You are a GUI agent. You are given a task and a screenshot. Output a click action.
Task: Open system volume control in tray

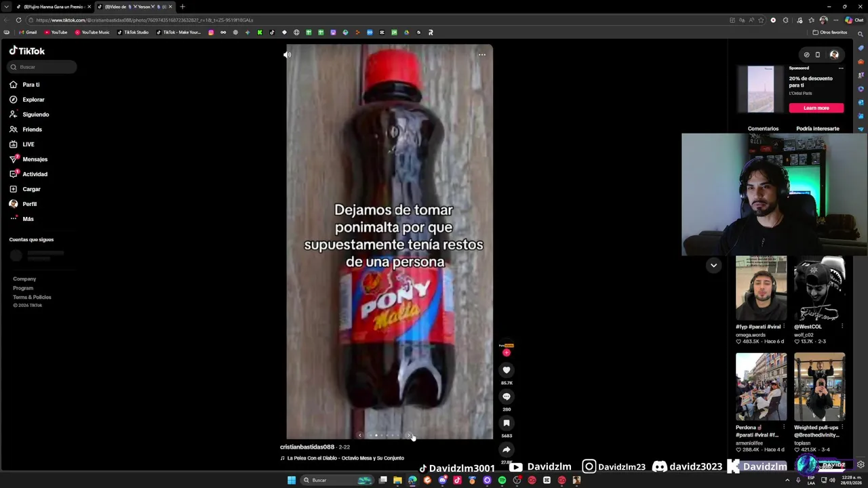tap(833, 480)
